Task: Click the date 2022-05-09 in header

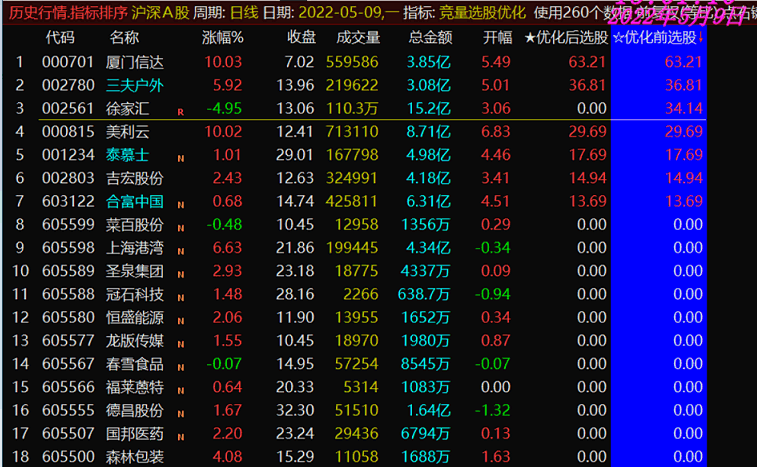Action: tap(340, 13)
